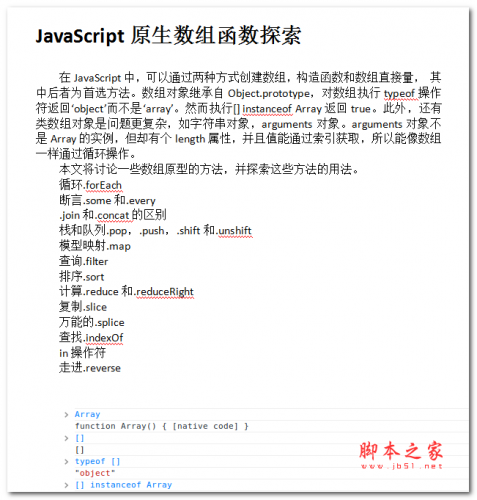Open the www.jb51.net watermark link
The height and width of the screenshot is (500, 477).
402,466
